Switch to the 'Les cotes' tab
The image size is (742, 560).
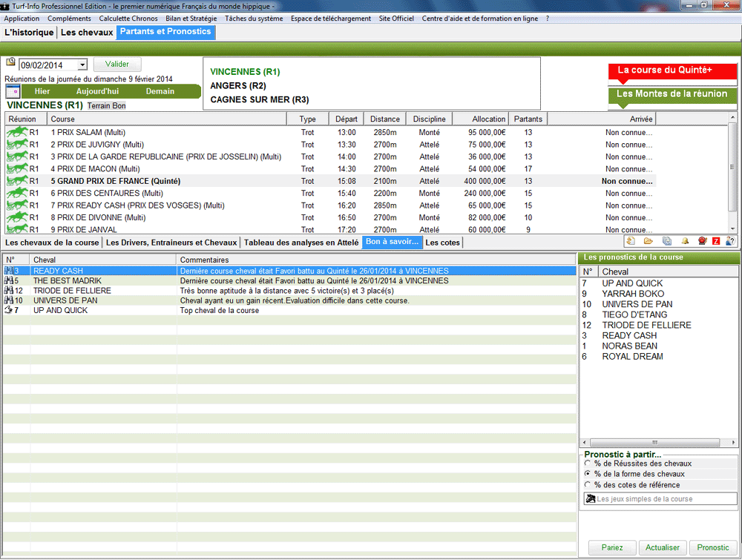click(x=442, y=243)
